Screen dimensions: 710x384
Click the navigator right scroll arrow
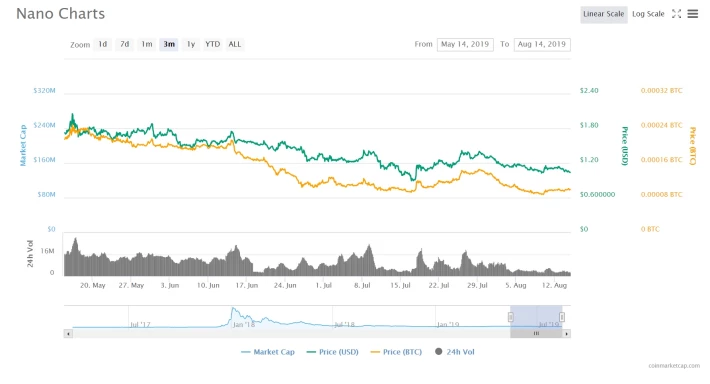click(566, 334)
